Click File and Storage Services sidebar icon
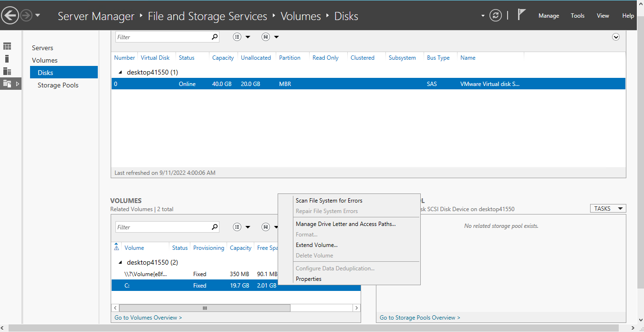The height and width of the screenshot is (332, 644). click(7, 84)
